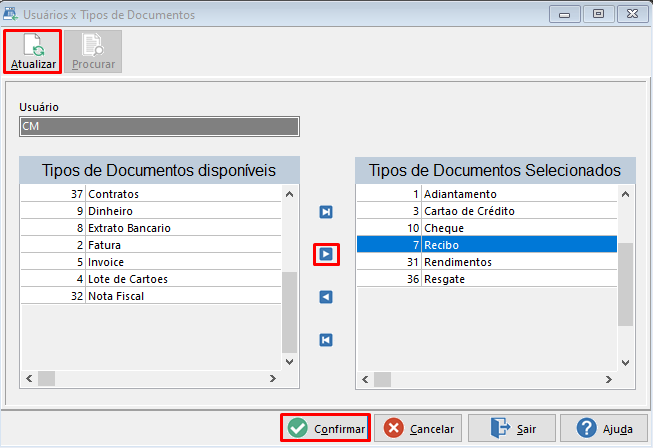The height and width of the screenshot is (448, 653).
Task: Click down arrow of available list scrollbar
Action: (x=289, y=362)
